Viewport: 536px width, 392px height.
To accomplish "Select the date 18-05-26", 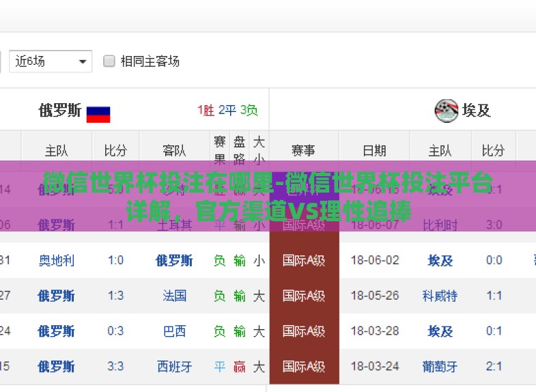I will [375, 296].
